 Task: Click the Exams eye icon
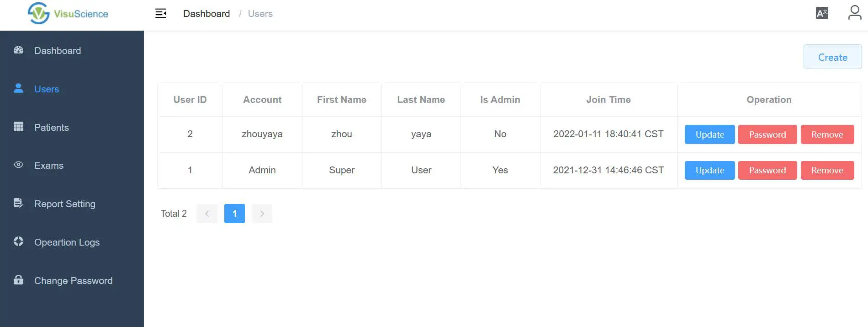tap(19, 165)
